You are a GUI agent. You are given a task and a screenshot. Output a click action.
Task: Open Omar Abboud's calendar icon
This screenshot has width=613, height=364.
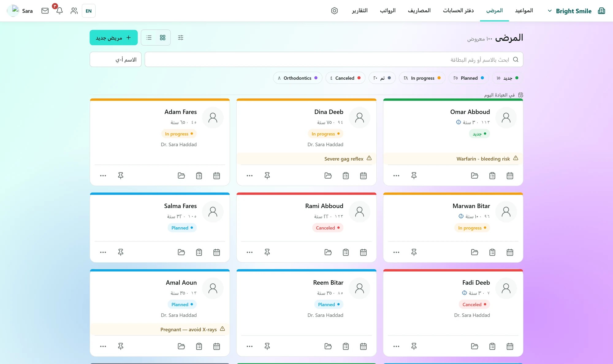(510, 176)
